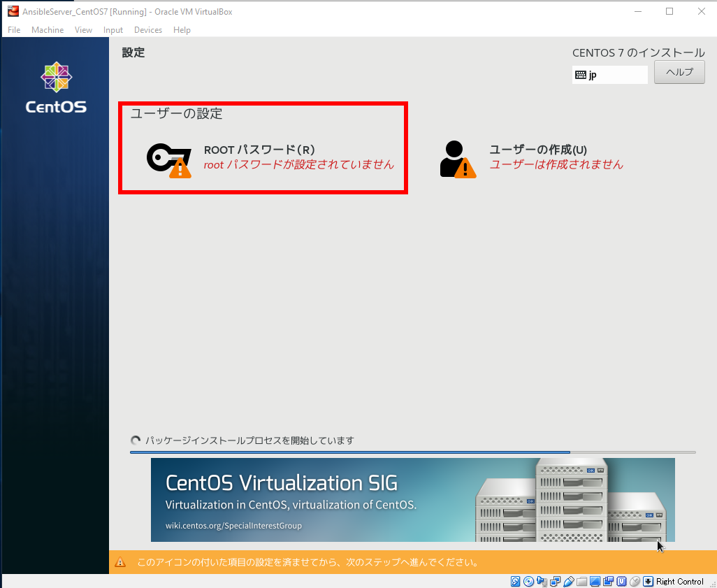Click the パッケージインストールプロセス status text

coord(249,440)
